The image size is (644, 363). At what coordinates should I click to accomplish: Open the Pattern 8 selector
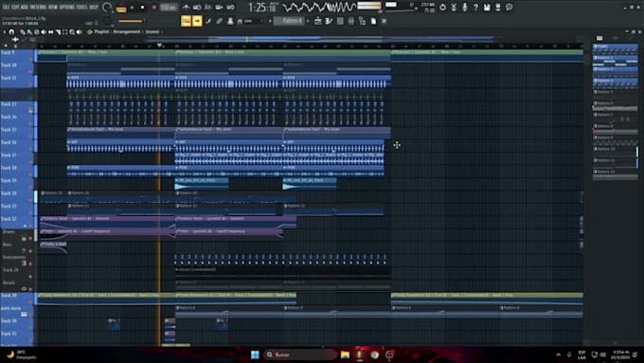(x=289, y=21)
